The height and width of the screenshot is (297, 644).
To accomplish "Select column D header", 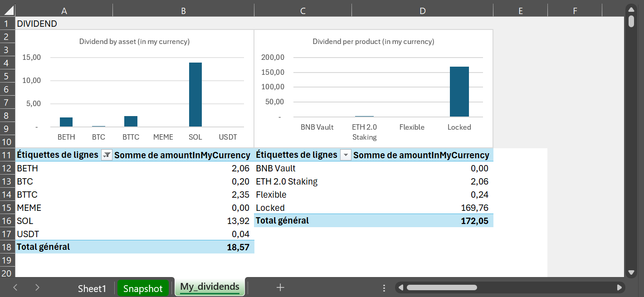I will pyautogui.click(x=422, y=11).
